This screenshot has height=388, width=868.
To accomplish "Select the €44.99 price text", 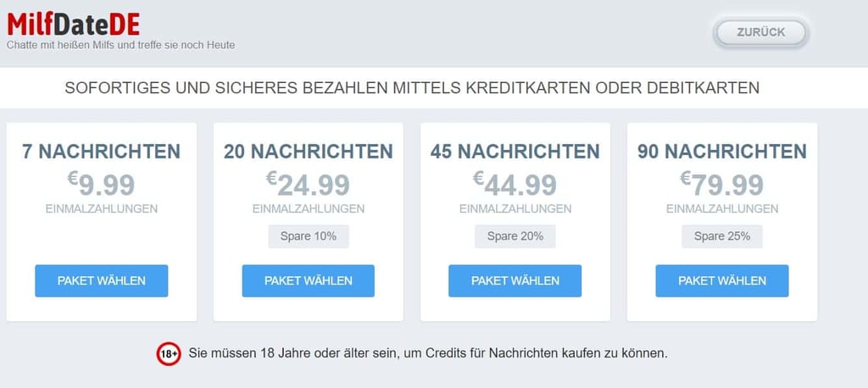I will click(515, 184).
